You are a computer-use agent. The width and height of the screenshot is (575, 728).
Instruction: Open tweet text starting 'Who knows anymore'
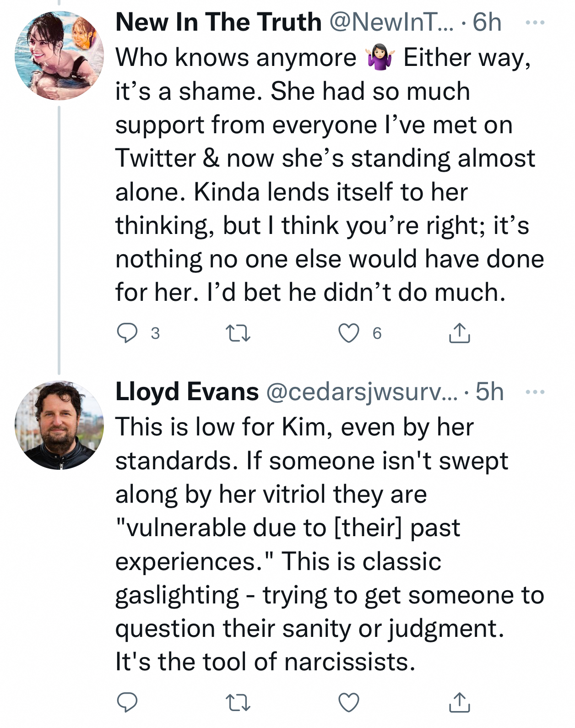(x=330, y=175)
